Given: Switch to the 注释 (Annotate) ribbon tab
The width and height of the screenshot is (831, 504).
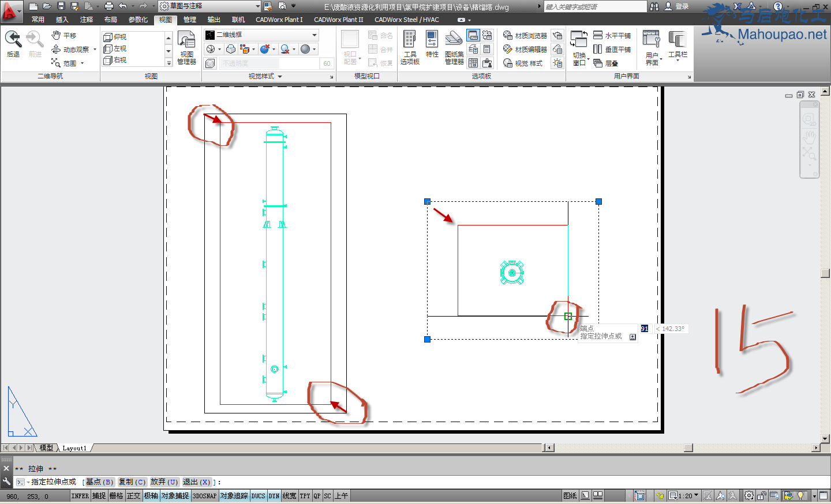Looking at the screenshot, I should [87, 20].
